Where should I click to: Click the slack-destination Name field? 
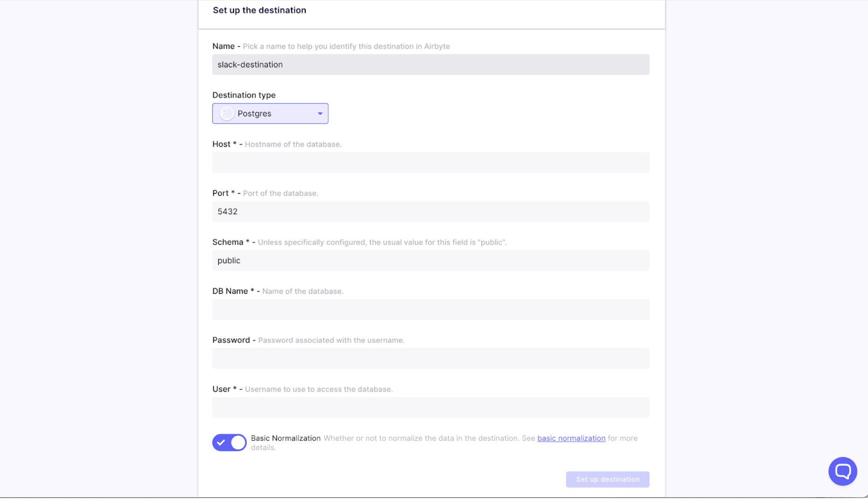pos(430,65)
